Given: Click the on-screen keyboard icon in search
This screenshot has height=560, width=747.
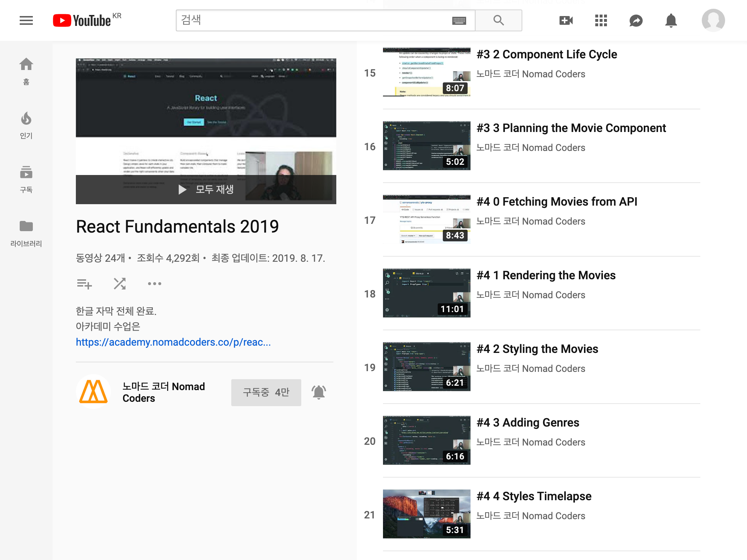Looking at the screenshot, I should [x=459, y=20].
